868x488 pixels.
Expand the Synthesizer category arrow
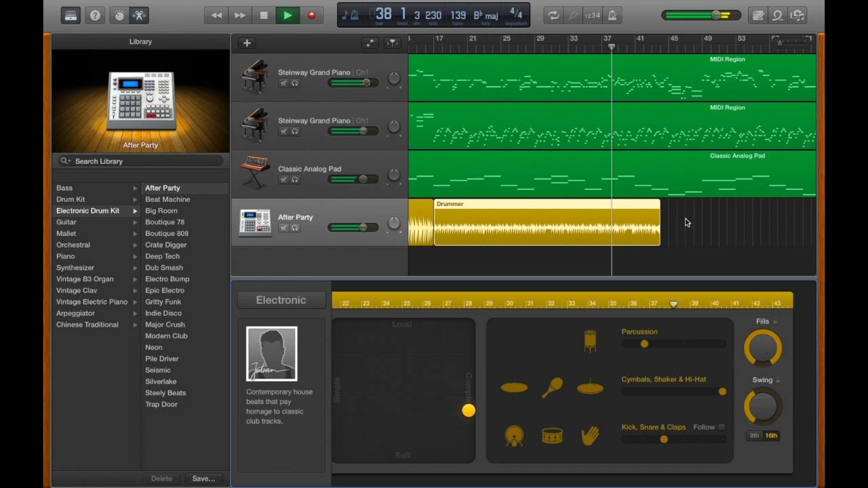pos(135,268)
